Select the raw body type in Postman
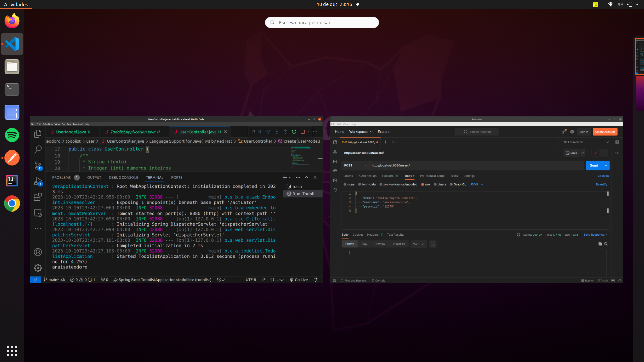 (426, 184)
